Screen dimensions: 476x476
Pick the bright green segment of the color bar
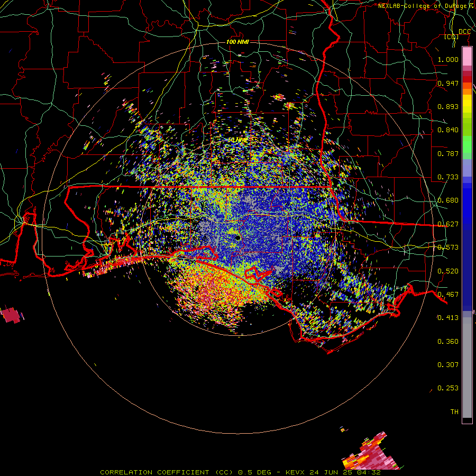click(467, 144)
